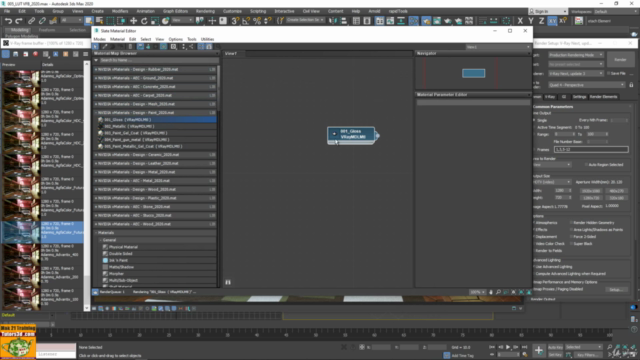Viewport: 640px width, 360px height.
Task: Select 002_Metallic material in the browser
Action: (x=129, y=126)
